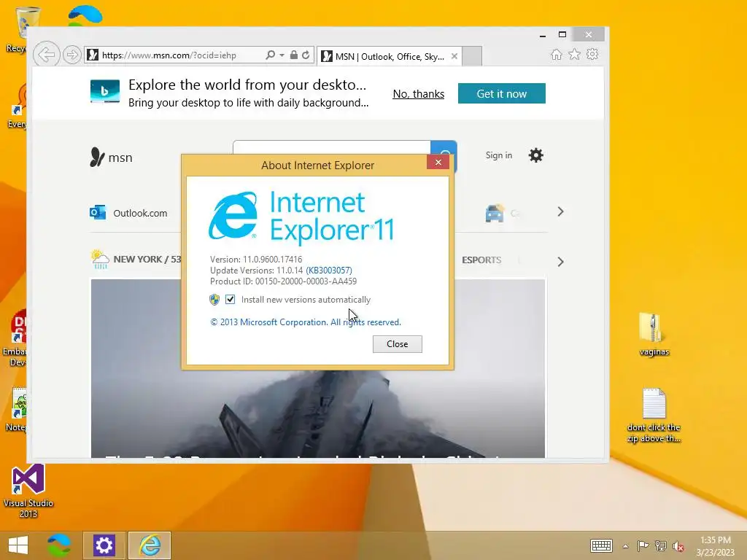The image size is (747, 560).
Task: Go to home page via house icon
Action: pyautogui.click(x=557, y=54)
